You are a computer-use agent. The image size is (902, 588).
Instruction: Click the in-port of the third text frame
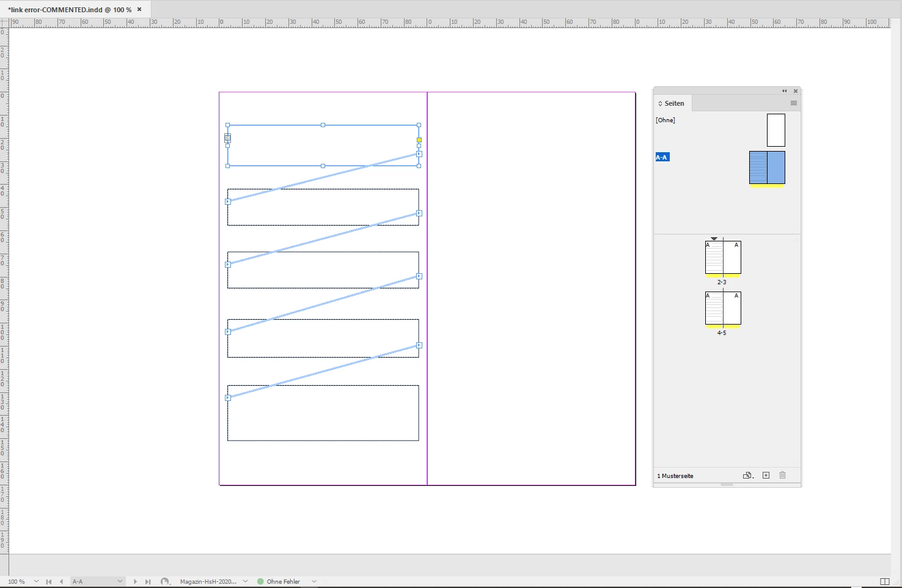227,265
